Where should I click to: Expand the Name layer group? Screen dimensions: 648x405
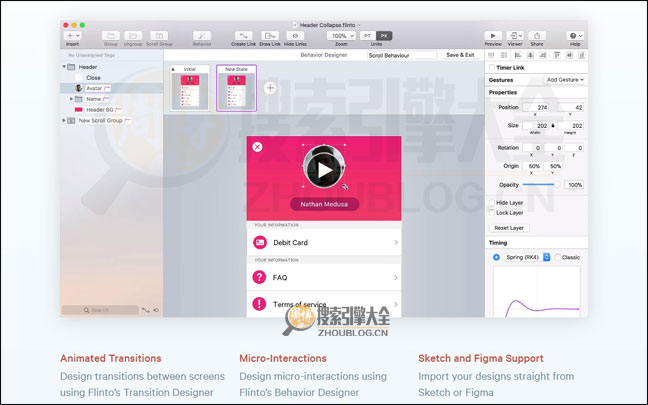[x=71, y=99]
